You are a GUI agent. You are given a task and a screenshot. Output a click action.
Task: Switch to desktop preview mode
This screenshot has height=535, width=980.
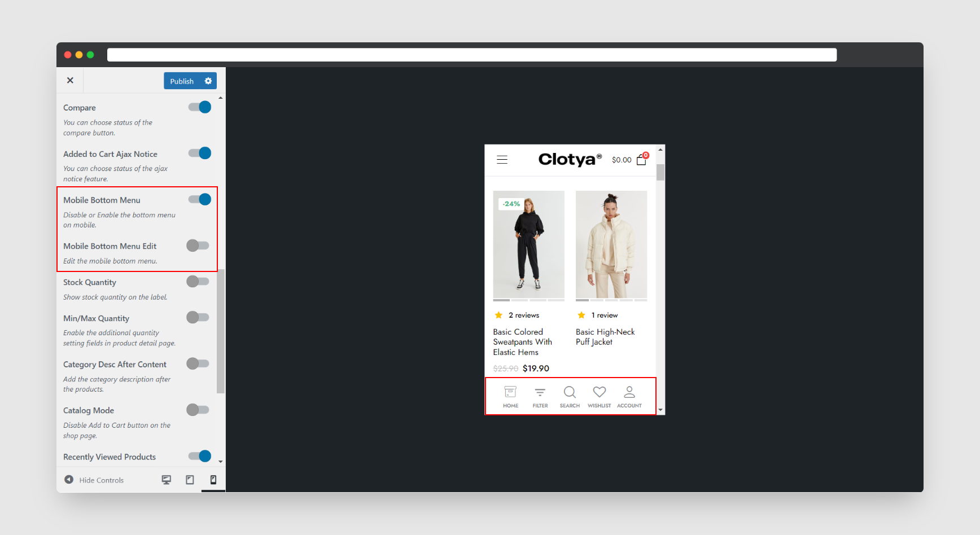pyautogui.click(x=167, y=479)
